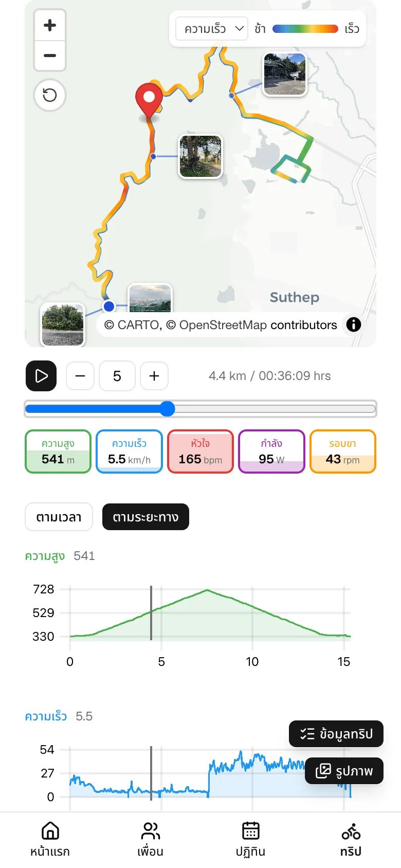Image resolution: width=401 pixels, height=868 pixels.
Task: Click the ความเร็ว speed chart title
Action: tap(46, 716)
